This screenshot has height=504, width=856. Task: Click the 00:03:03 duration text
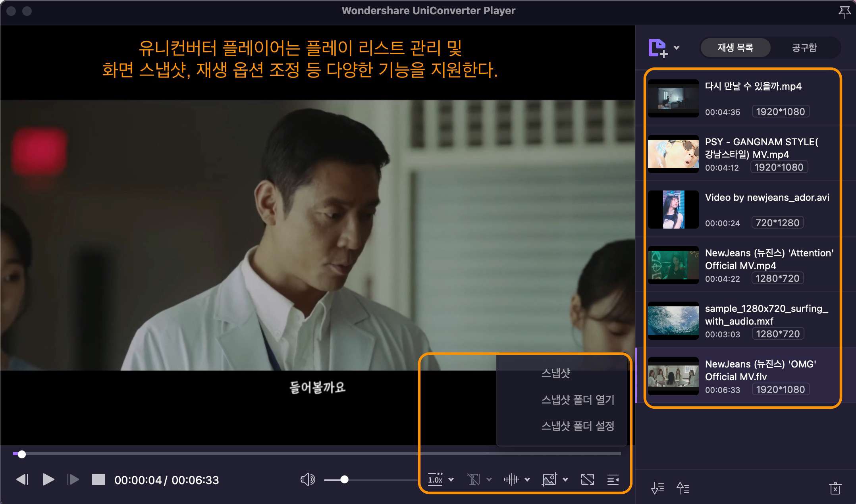point(723,335)
